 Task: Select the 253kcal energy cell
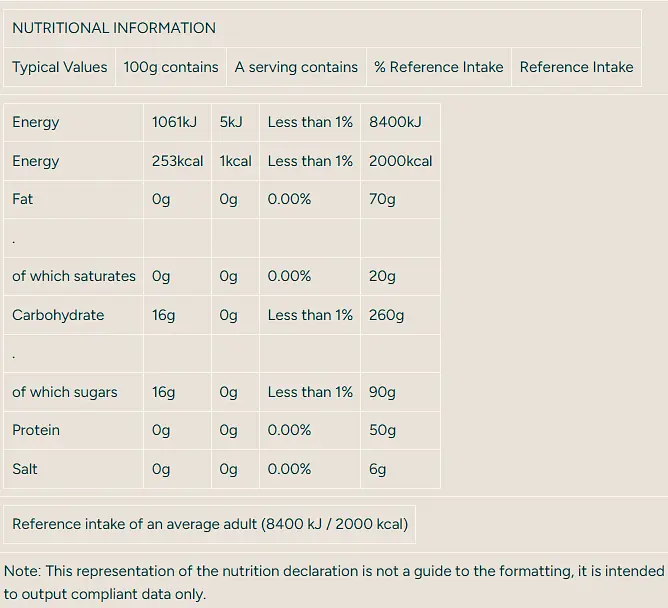(x=178, y=161)
